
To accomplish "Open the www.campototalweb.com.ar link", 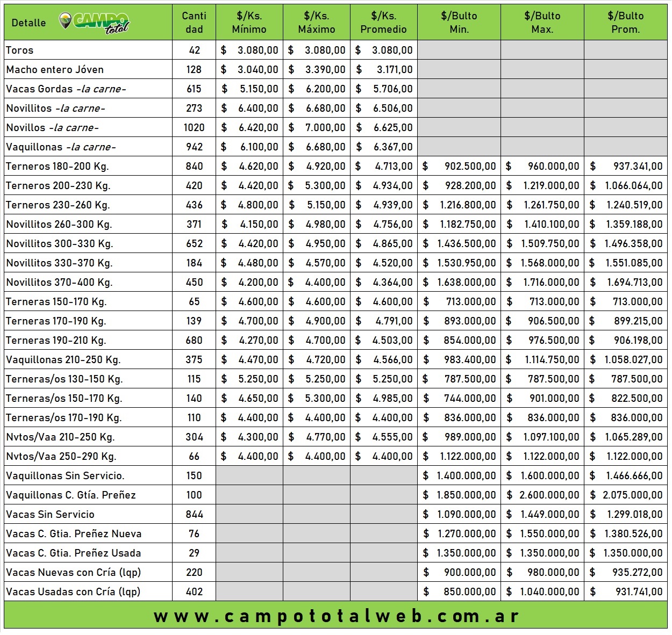I will tap(336, 616).
